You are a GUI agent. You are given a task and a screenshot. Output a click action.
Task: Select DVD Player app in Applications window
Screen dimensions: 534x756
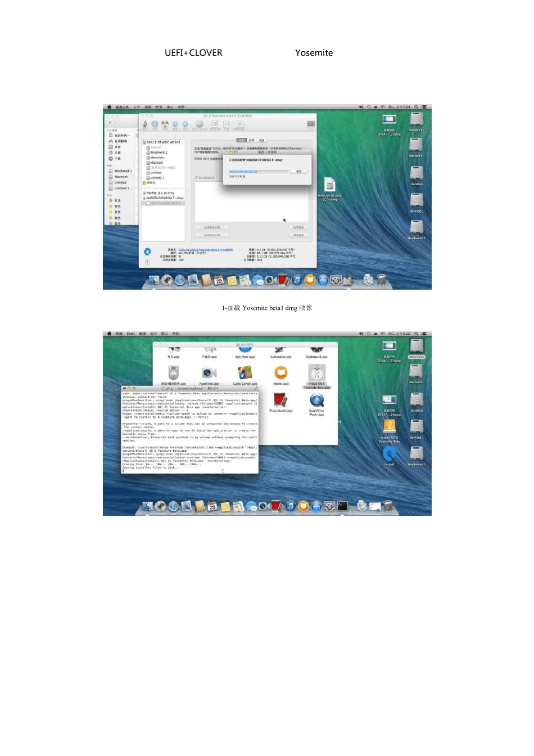[173, 376]
